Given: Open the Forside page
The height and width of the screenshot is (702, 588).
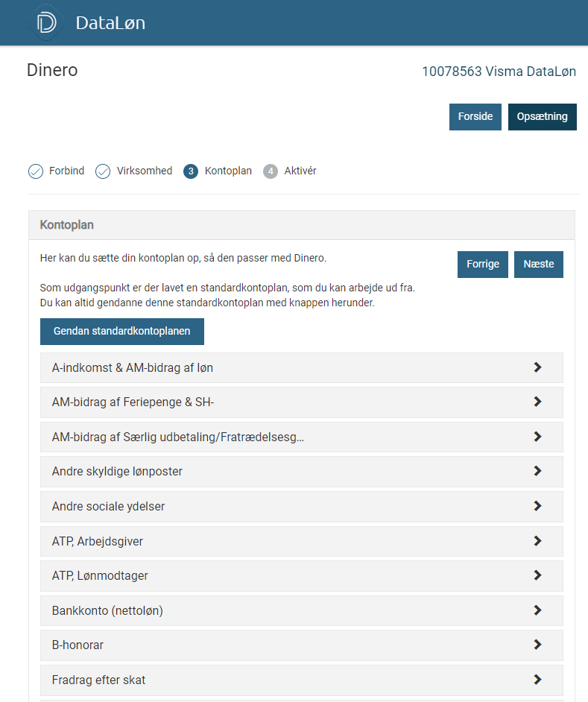Looking at the screenshot, I should click(x=475, y=117).
